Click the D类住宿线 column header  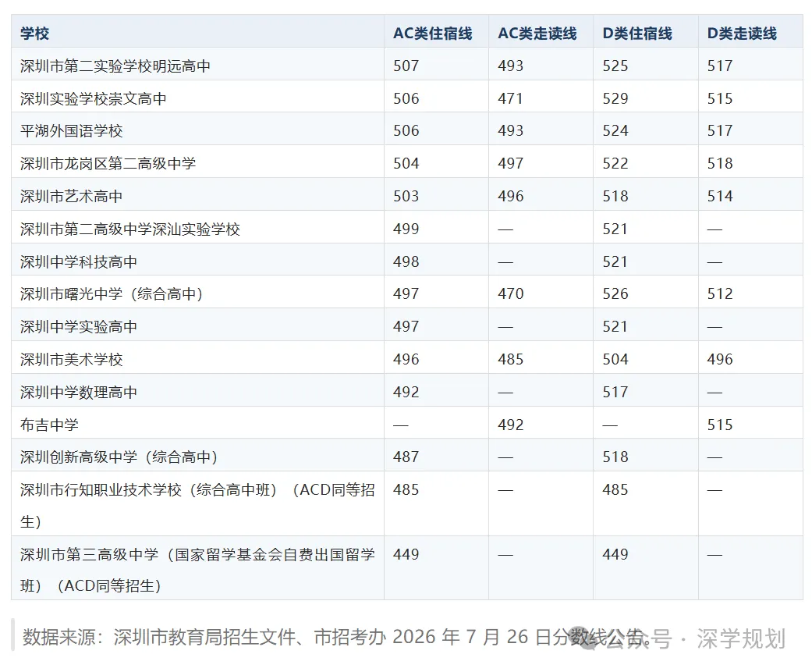(637, 34)
